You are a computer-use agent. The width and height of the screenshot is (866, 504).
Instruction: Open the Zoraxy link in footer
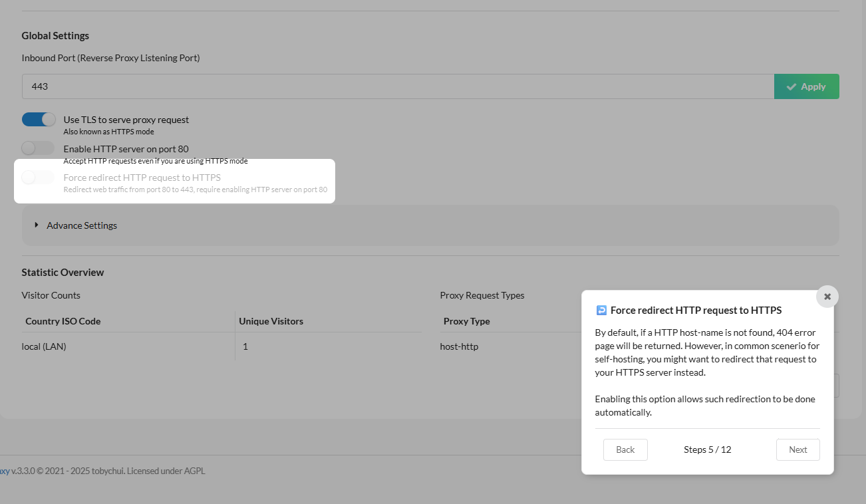[4, 471]
